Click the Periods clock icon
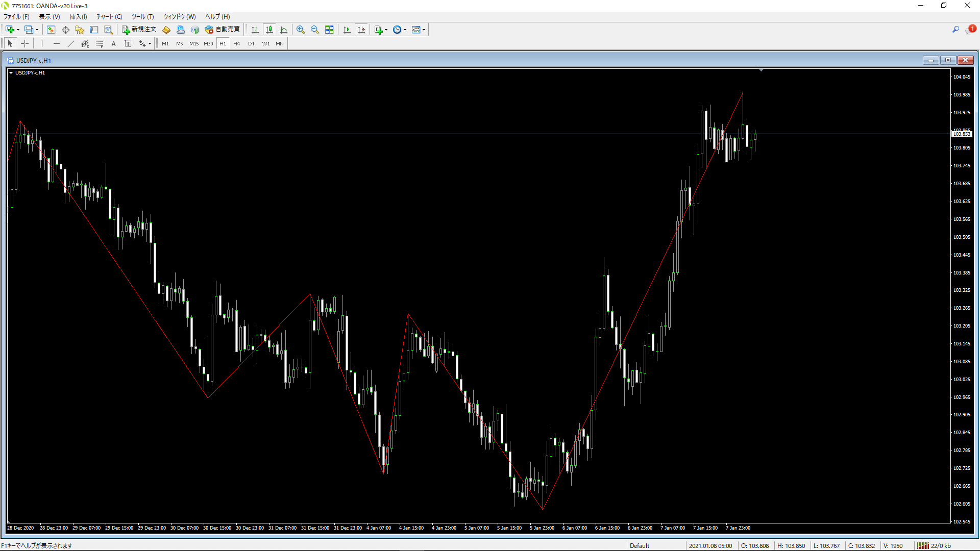980x551 pixels. click(397, 30)
